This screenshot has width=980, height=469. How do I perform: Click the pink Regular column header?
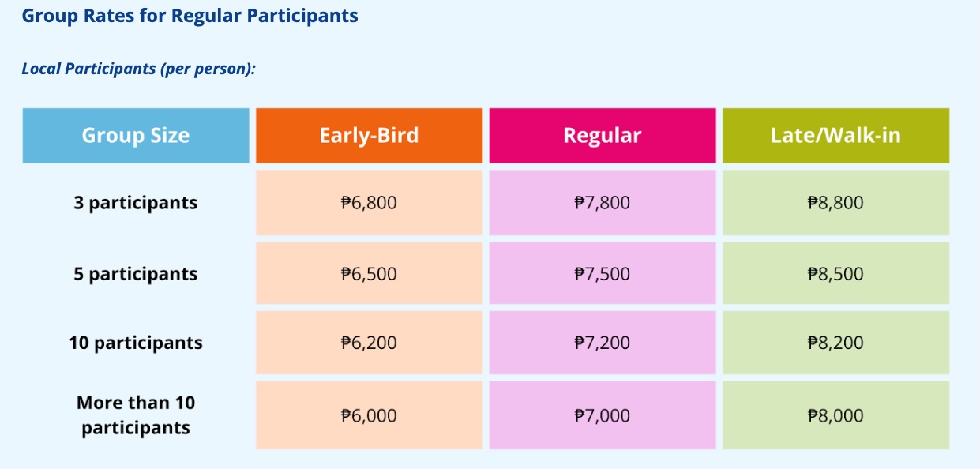coord(603,136)
